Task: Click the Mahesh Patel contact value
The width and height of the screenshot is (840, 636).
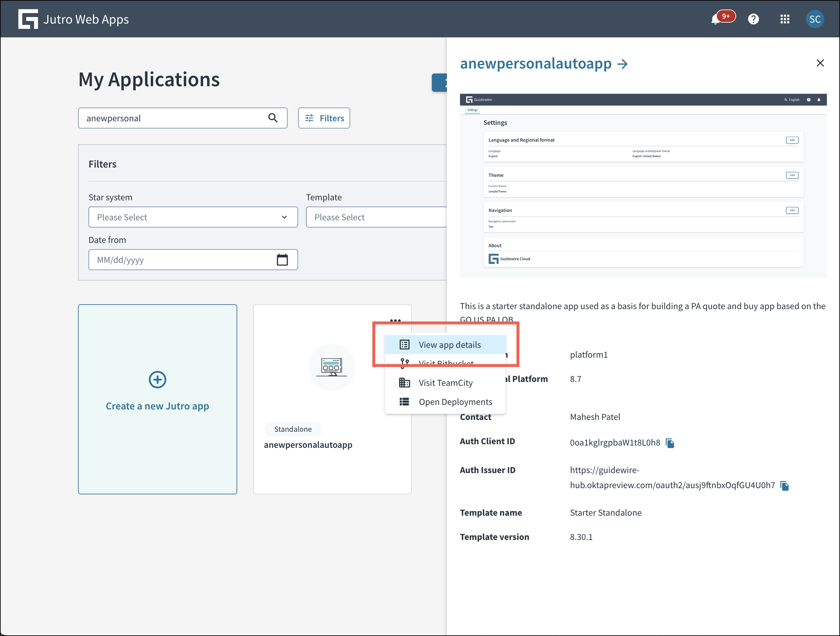Action: [x=595, y=417]
